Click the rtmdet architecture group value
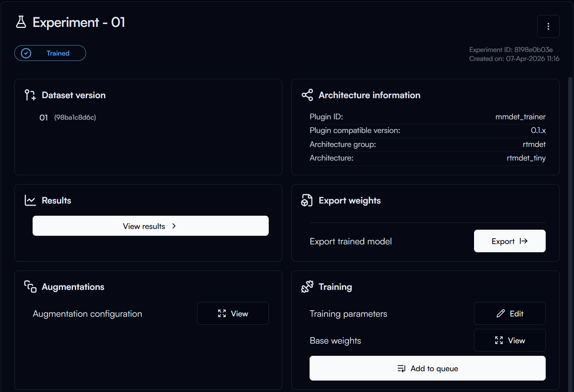The width and height of the screenshot is (574, 392). click(534, 144)
